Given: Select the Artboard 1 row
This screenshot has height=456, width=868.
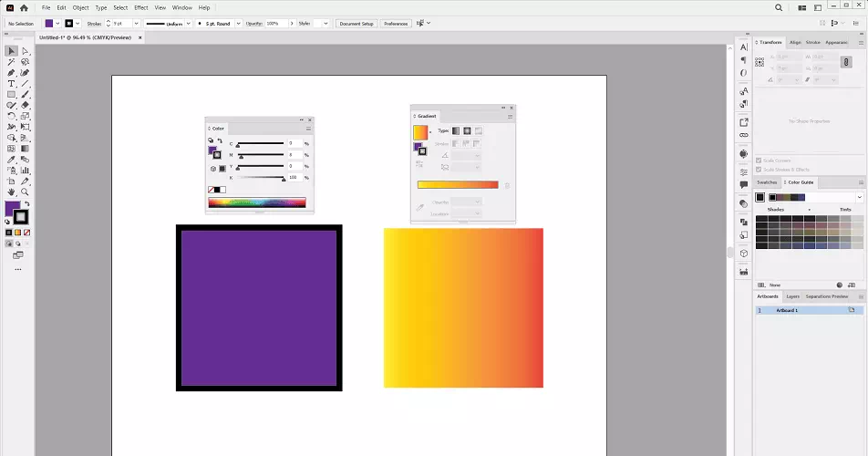Looking at the screenshot, I should pyautogui.click(x=809, y=310).
